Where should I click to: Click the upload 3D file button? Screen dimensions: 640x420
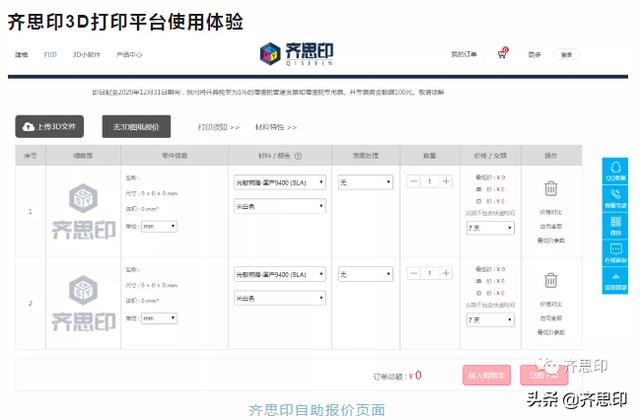point(49,127)
